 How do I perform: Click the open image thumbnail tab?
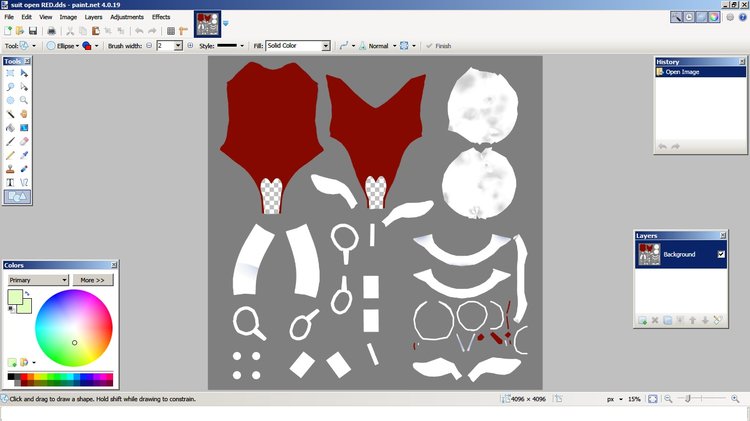(207, 24)
